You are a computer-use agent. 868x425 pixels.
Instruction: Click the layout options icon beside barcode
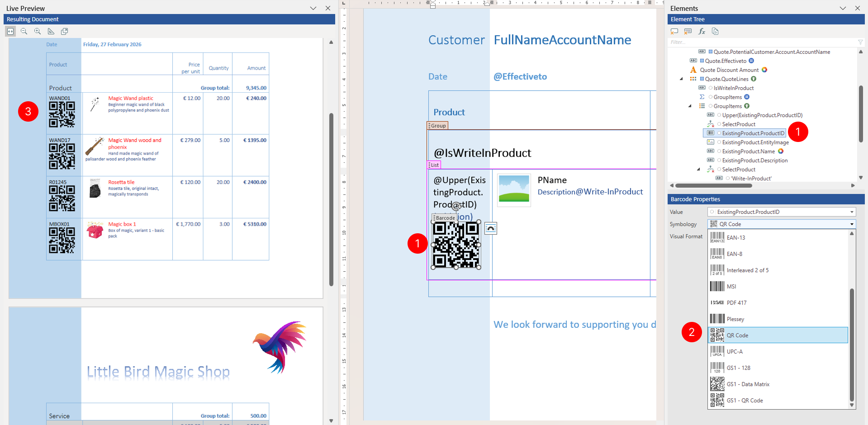(491, 228)
